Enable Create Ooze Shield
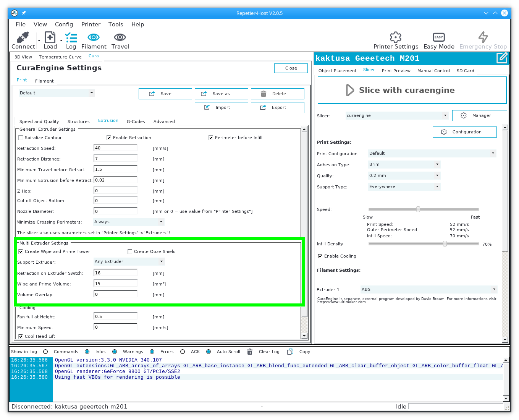Screen dimensions: 519x420 pos(130,251)
